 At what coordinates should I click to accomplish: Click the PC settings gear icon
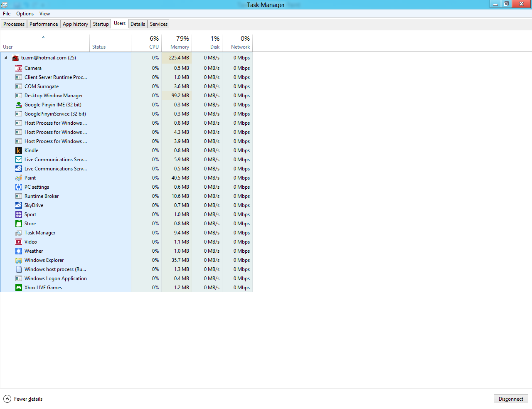[19, 187]
